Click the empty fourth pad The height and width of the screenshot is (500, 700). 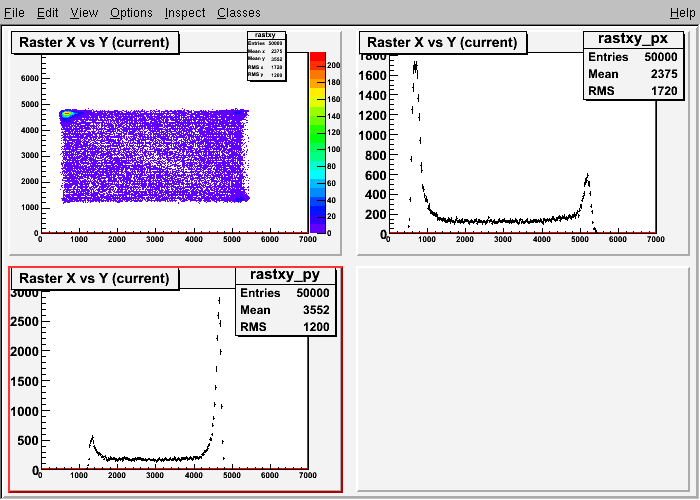click(x=523, y=379)
